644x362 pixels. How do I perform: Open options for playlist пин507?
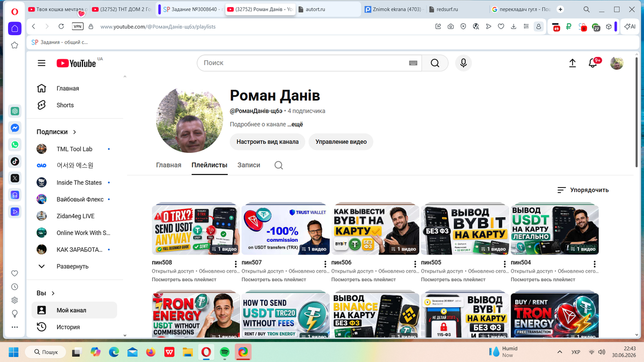pyautogui.click(x=326, y=264)
